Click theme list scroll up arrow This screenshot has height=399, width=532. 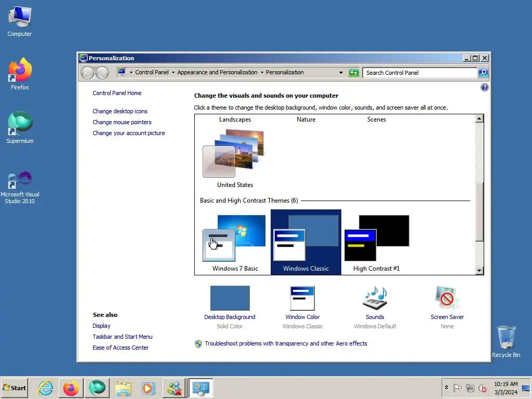click(x=479, y=118)
